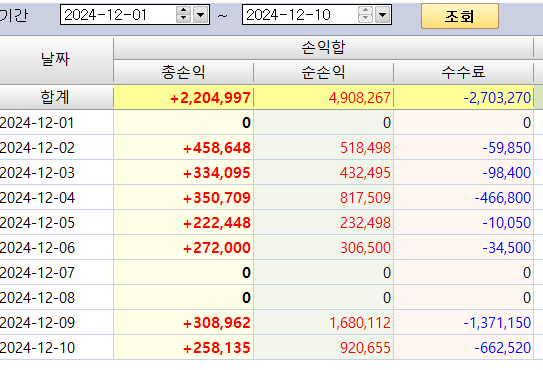Select the 손익합 group header
Viewport: 543px width, 370px height.
point(323,47)
